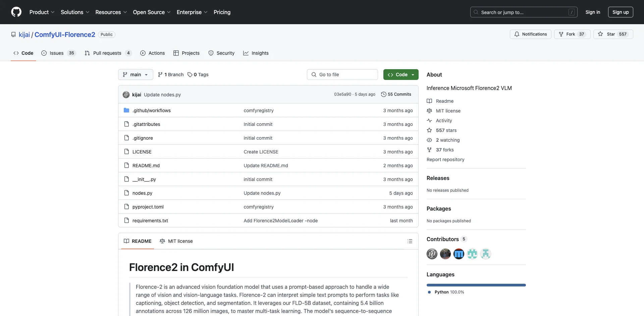This screenshot has height=316, width=644.
Task: Open the README.md file
Action: (146, 166)
